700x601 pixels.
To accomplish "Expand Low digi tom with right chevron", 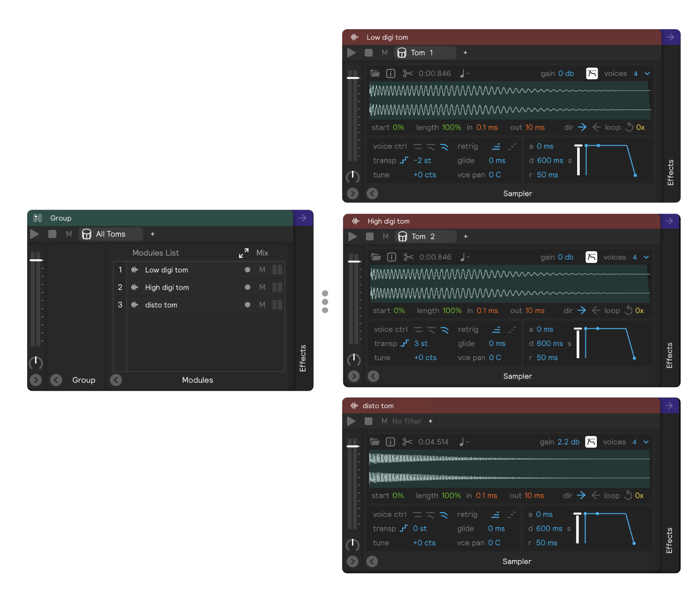I will click(353, 193).
